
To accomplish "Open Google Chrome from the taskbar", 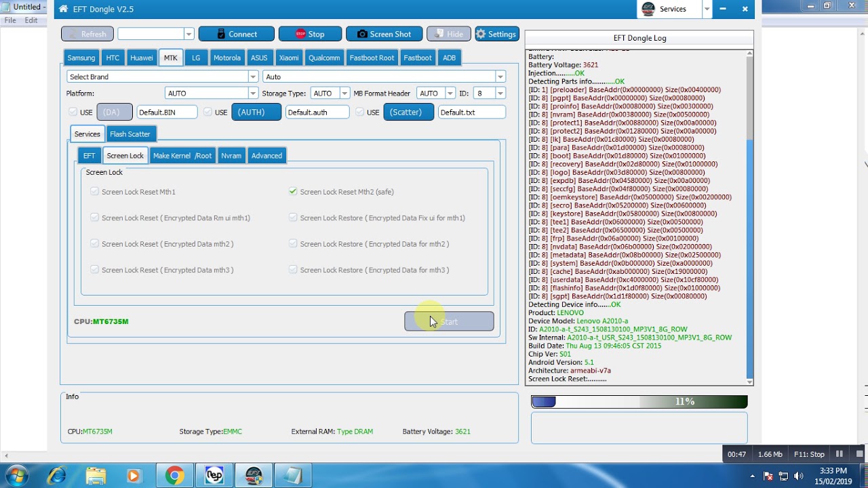I will point(174,476).
